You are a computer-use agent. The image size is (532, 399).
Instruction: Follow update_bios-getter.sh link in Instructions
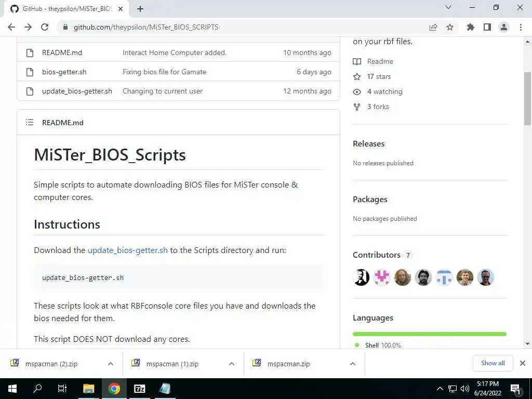pos(128,250)
